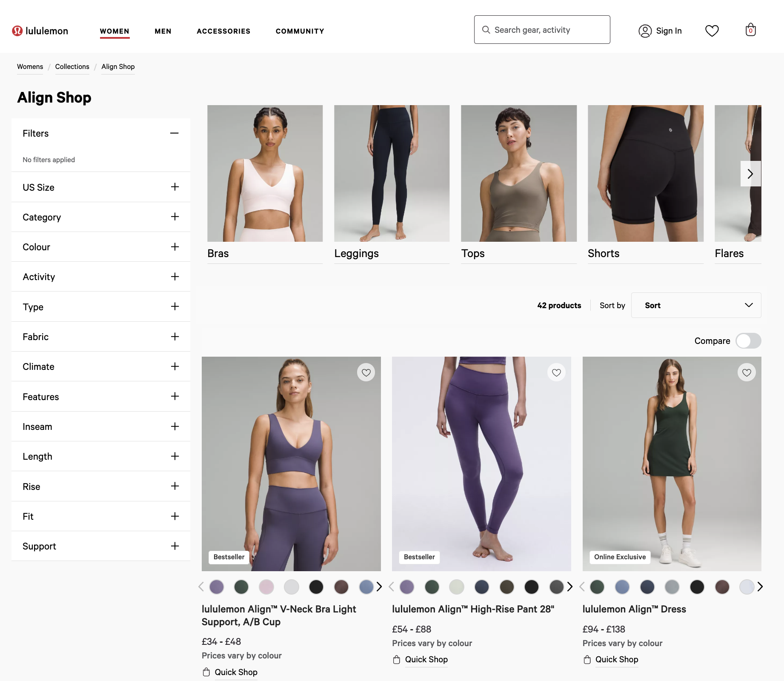
Task: Open lululemon Align High-Rise Pant 28" title
Action: tap(473, 609)
